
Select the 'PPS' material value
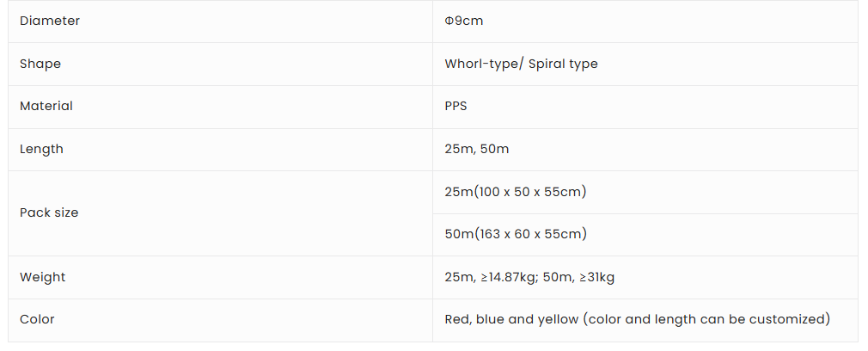[x=456, y=106]
